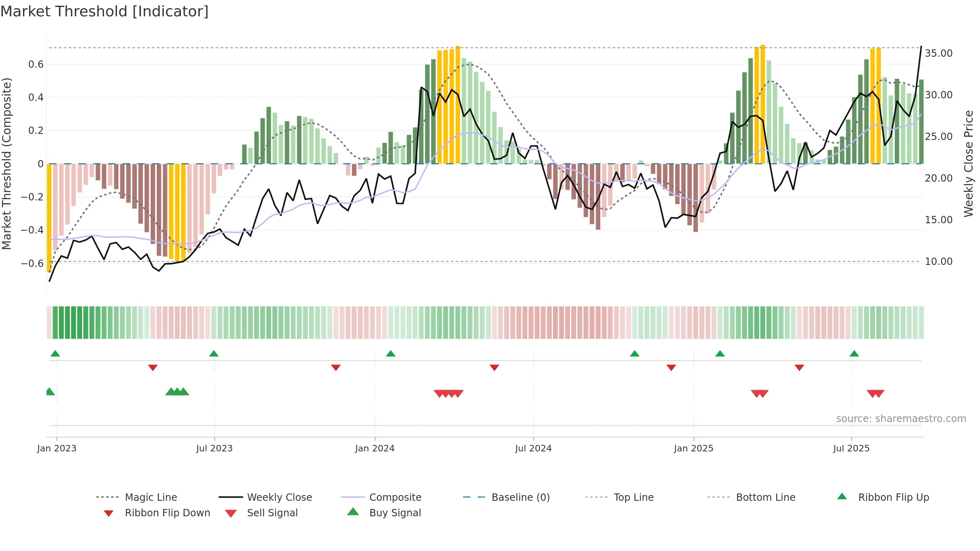980x551 pixels.
Task: Click the sell signal cluster near Jul 2025
Action: click(875, 393)
